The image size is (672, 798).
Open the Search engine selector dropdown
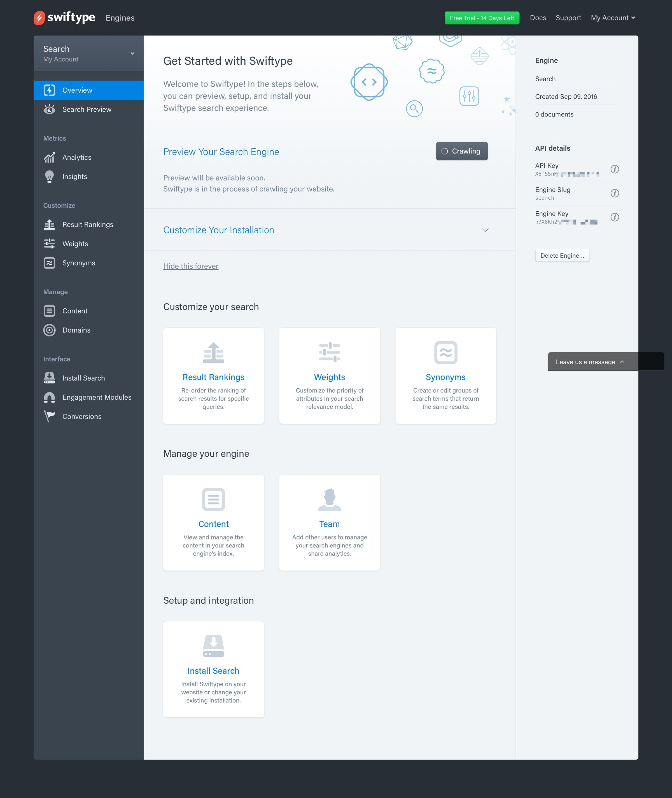89,53
